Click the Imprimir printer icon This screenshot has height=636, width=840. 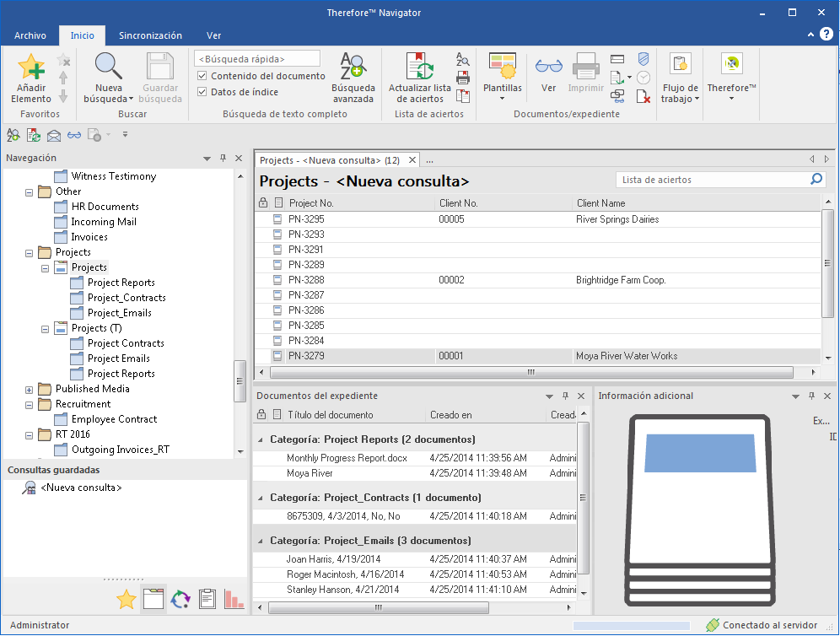[585, 67]
